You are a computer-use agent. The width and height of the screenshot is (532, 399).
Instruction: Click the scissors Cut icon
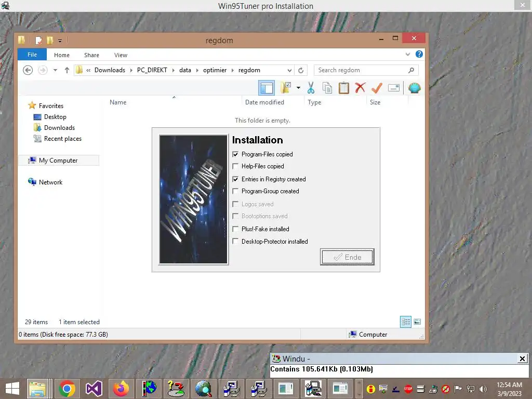pyautogui.click(x=311, y=88)
